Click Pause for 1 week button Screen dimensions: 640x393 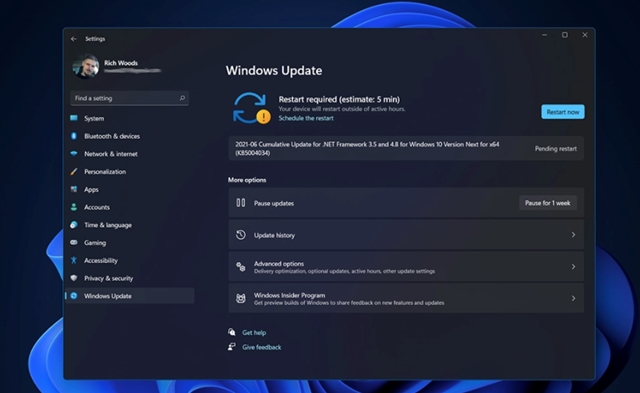pos(547,203)
